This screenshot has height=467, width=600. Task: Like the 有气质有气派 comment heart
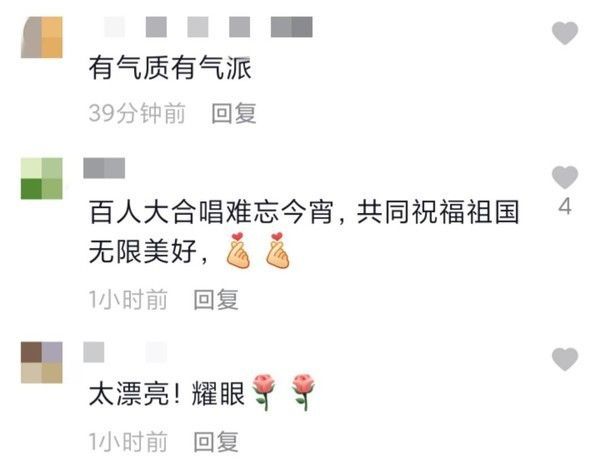pyautogui.click(x=565, y=33)
